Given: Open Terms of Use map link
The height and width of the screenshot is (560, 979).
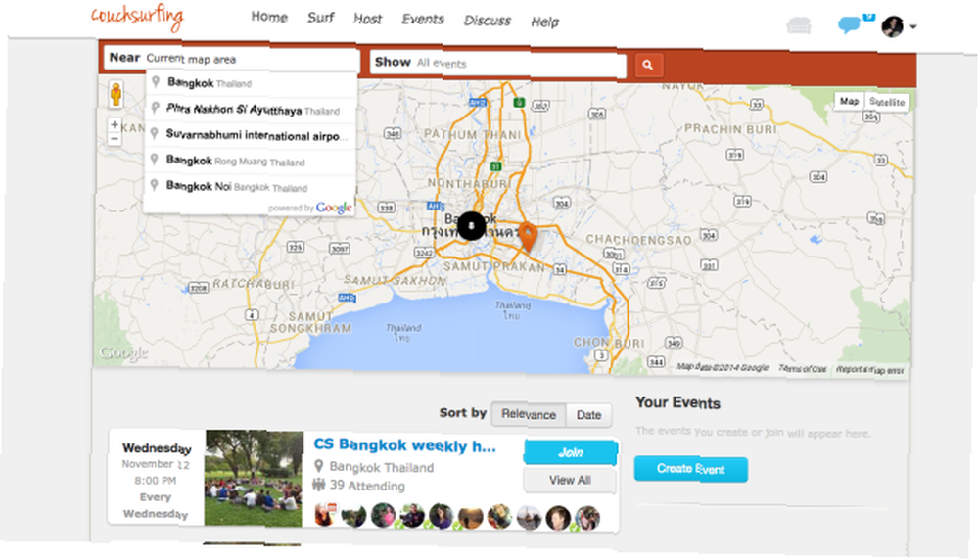Looking at the screenshot, I should pos(802,369).
